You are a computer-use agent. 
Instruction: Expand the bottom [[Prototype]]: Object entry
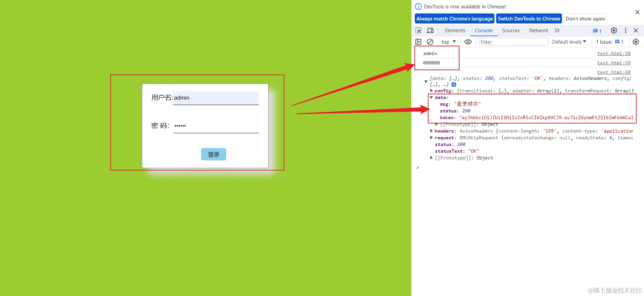coord(432,158)
